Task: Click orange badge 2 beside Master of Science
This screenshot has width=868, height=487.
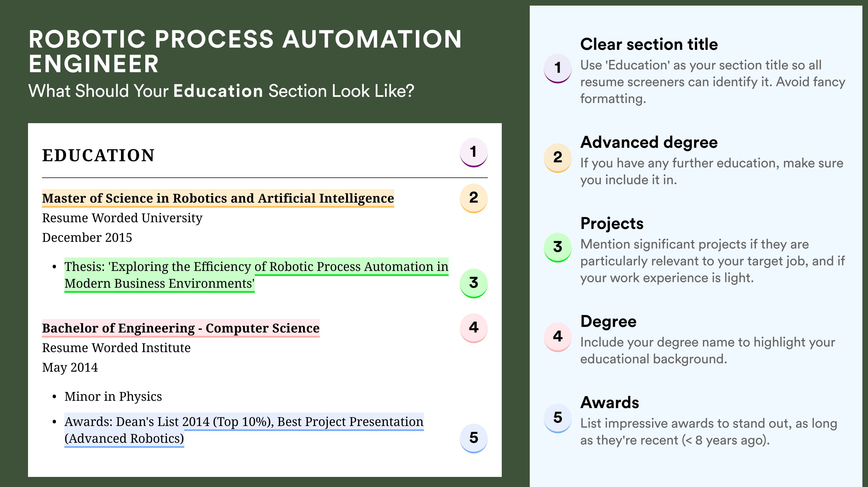Action: tap(473, 198)
